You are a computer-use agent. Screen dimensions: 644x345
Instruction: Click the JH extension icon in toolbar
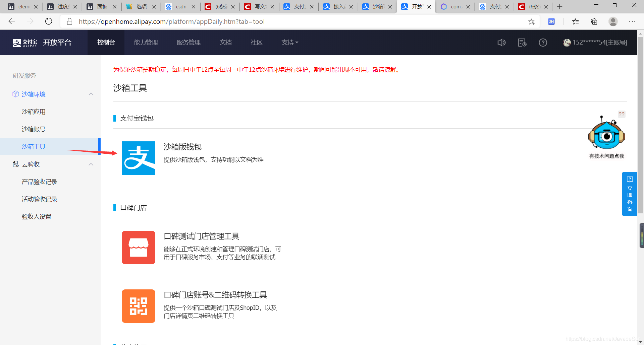point(551,21)
